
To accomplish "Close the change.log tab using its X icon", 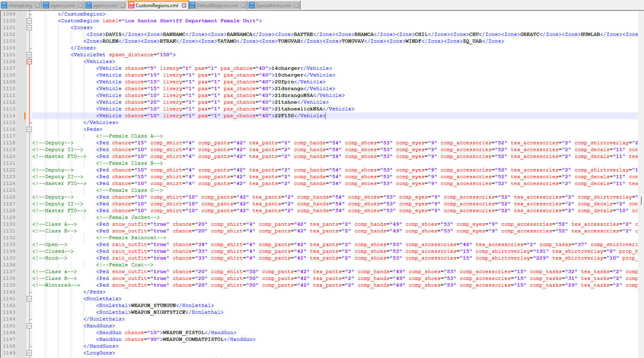I will pos(37,6).
